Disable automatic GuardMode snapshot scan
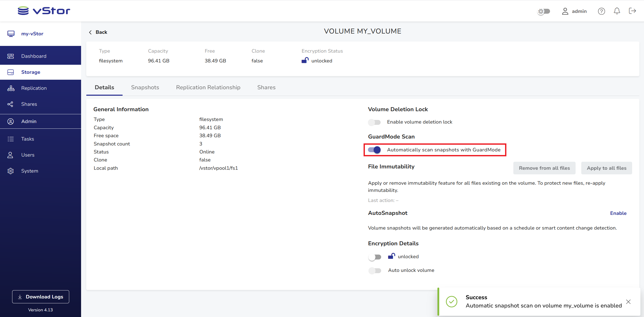 click(374, 150)
